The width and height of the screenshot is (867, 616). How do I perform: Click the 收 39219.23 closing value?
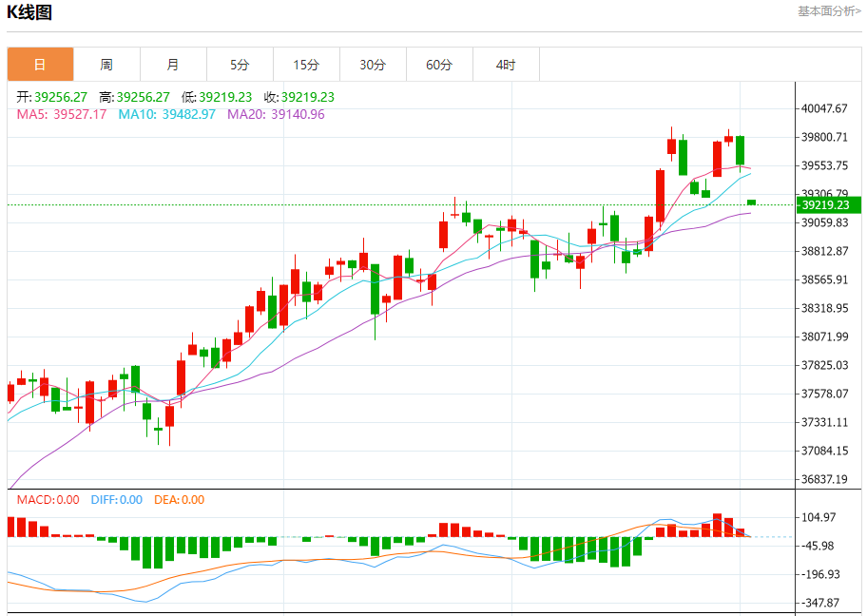pos(299,97)
